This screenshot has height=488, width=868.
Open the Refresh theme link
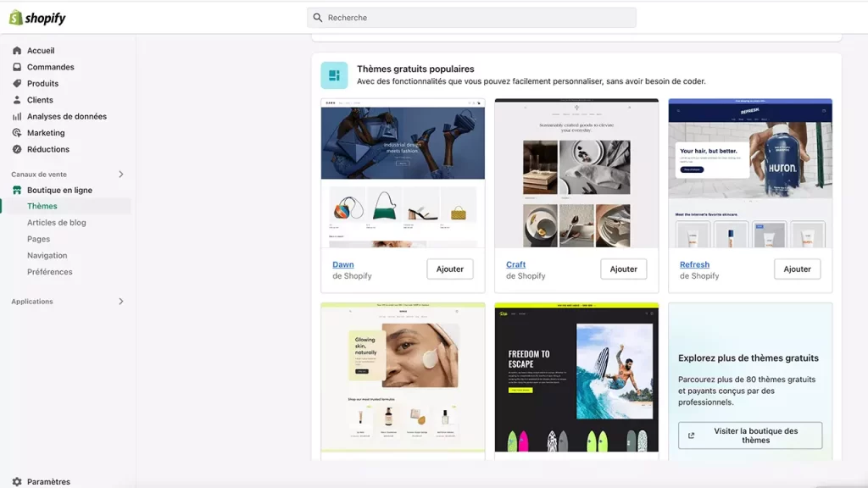tap(695, 264)
